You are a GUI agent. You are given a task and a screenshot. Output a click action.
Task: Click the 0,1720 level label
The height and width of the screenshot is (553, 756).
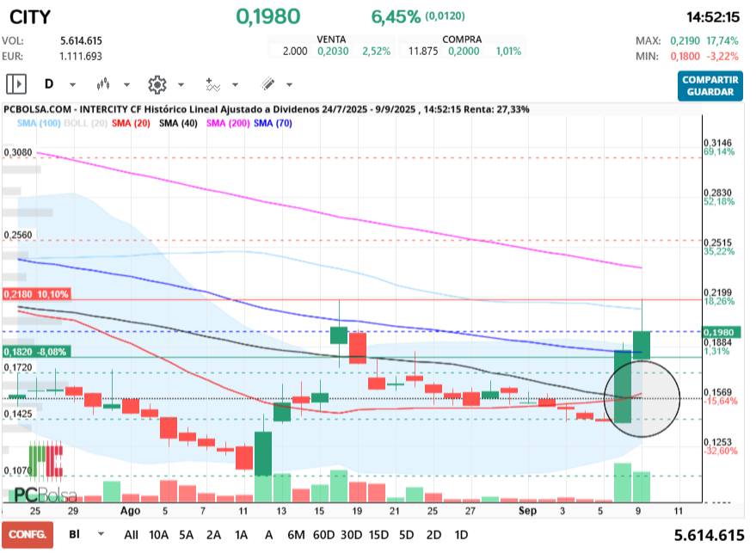(18, 367)
